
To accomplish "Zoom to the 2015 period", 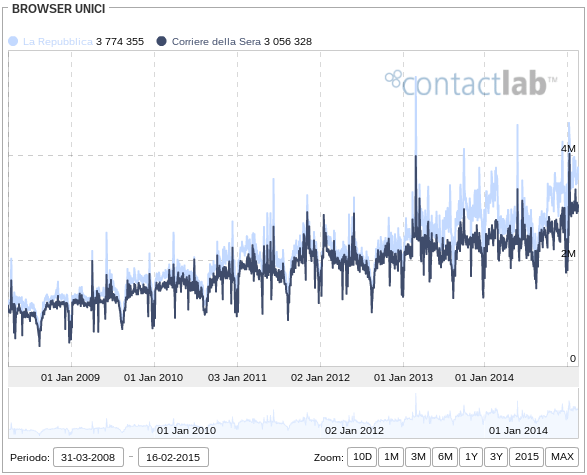I will (x=526, y=457).
